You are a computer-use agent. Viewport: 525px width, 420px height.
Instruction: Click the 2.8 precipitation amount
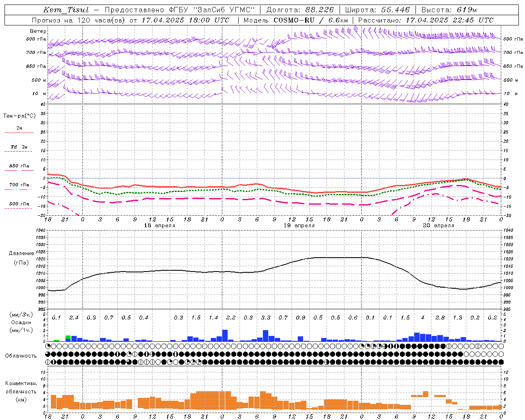pos(440,318)
